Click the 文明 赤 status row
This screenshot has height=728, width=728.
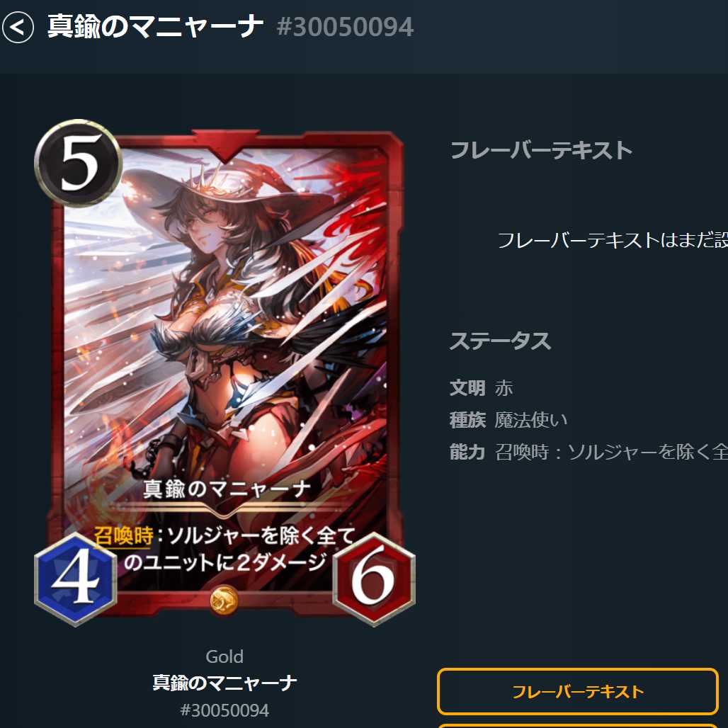click(481, 387)
